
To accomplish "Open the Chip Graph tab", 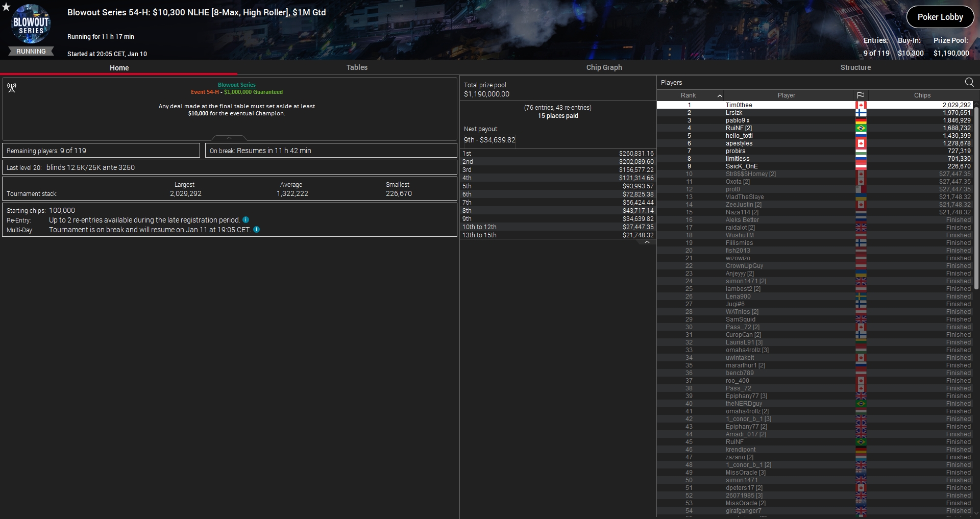I will coord(604,67).
